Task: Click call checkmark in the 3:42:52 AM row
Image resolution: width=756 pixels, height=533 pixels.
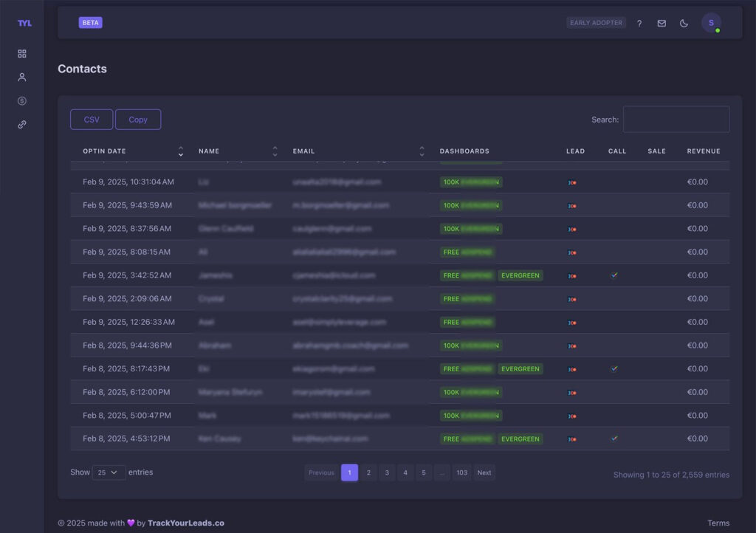Action: 614,275
